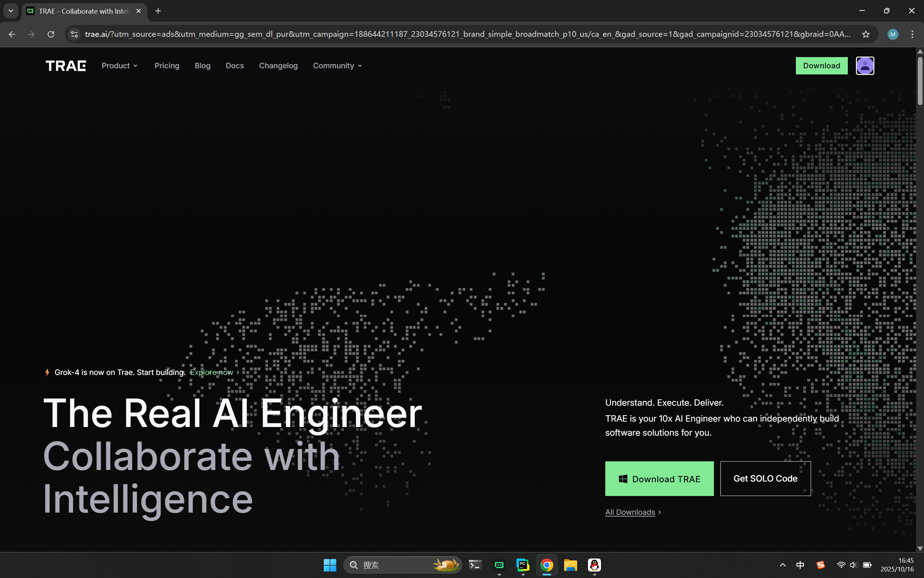Open PyCharm from taskbar
The image size is (924, 578).
(523, 565)
